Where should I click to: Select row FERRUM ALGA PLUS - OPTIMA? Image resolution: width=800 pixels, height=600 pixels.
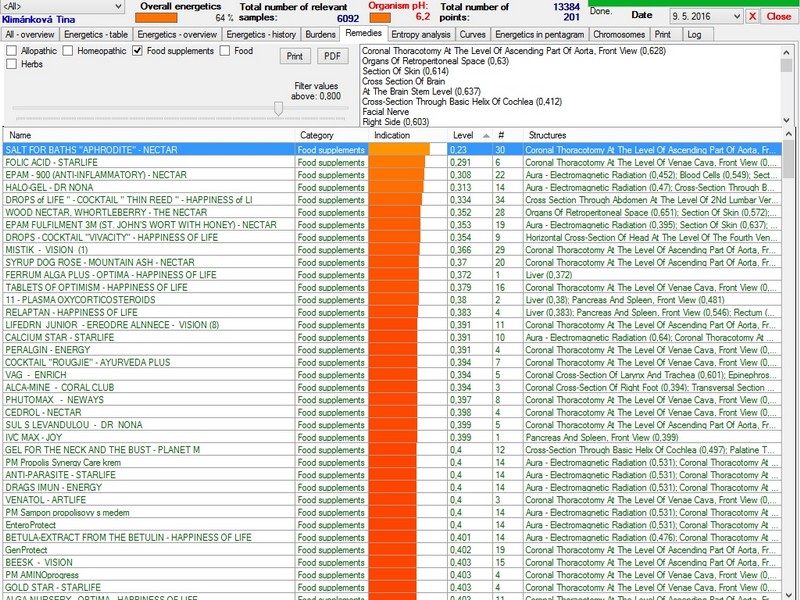(392, 274)
